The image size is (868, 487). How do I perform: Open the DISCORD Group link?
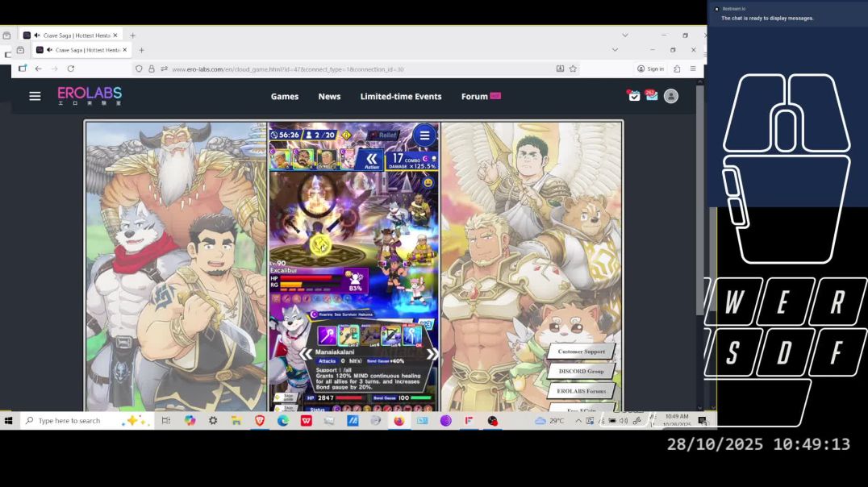click(582, 371)
